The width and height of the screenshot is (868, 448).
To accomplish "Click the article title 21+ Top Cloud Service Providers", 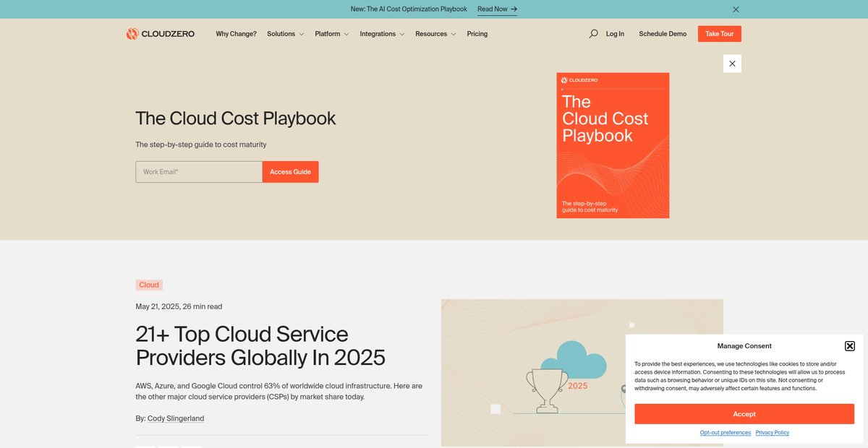I will 260,345.
